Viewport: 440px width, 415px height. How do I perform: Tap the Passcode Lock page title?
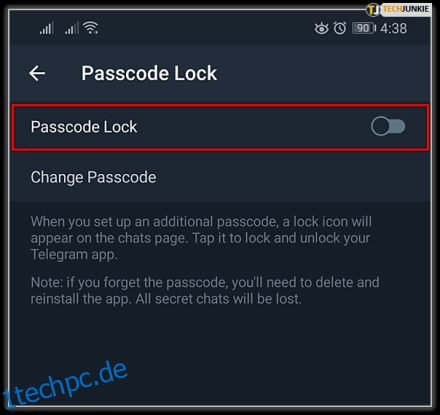[149, 73]
